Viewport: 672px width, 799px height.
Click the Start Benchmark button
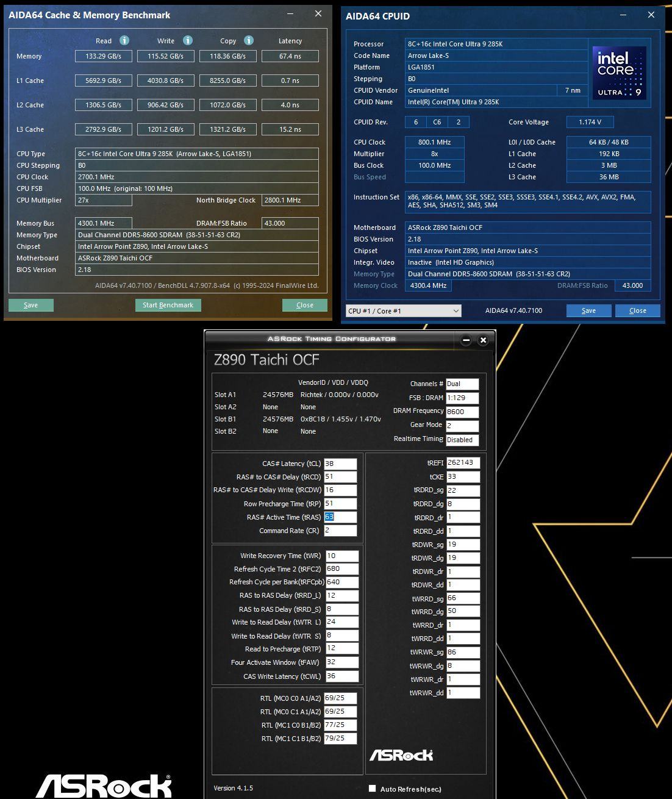168,305
